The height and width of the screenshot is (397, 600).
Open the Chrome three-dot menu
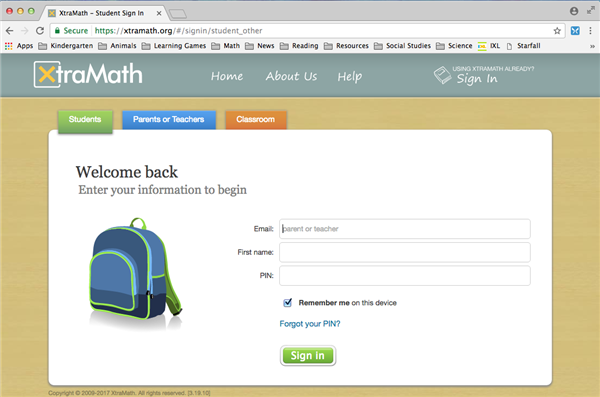click(590, 31)
